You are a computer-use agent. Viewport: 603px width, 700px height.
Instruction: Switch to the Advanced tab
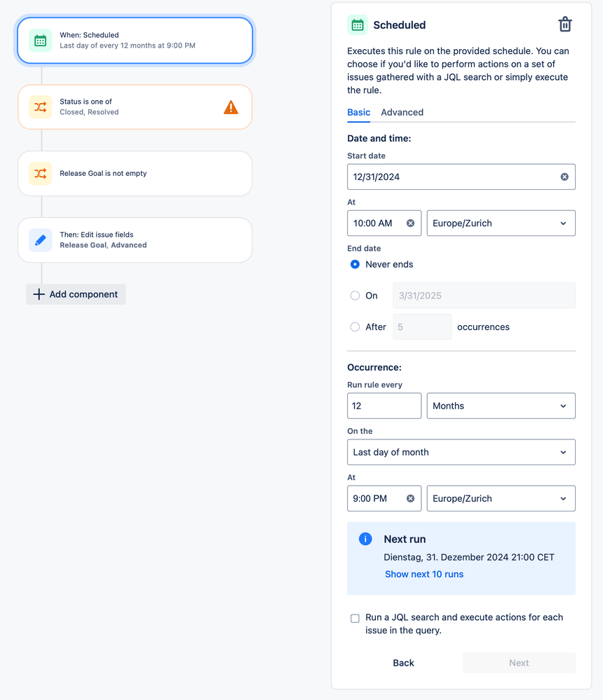tap(402, 113)
